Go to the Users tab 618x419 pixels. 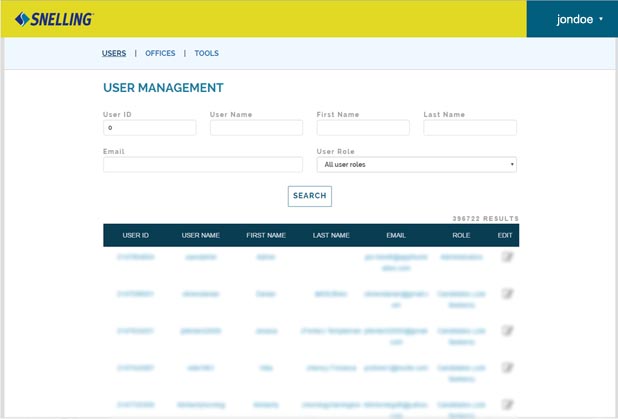(x=114, y=53)
